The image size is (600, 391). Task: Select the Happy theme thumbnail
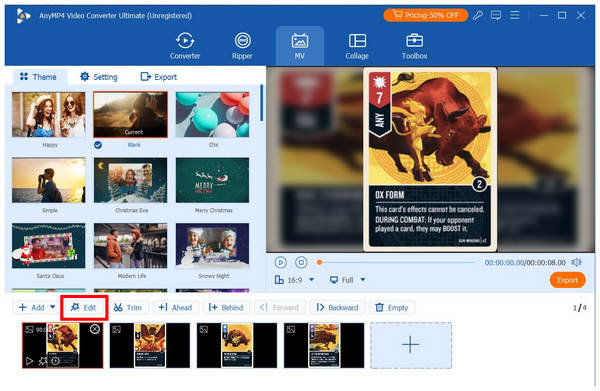coord(49,114)
